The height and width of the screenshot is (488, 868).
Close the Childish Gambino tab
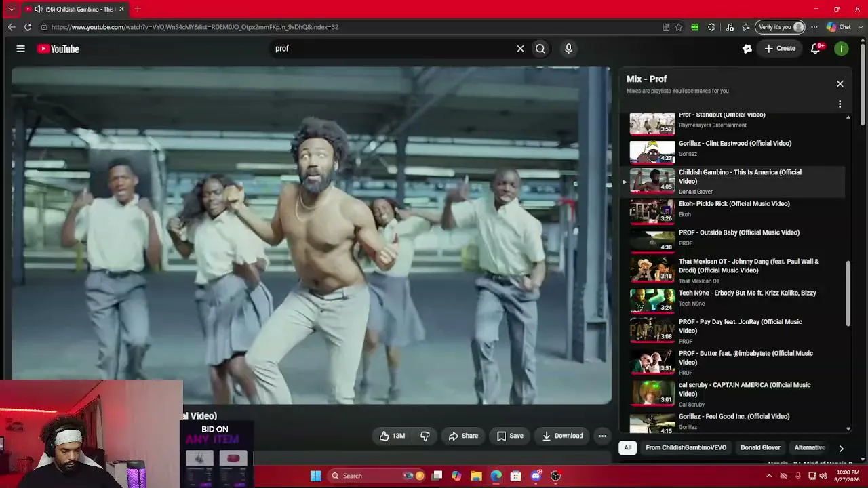point(121,9)
